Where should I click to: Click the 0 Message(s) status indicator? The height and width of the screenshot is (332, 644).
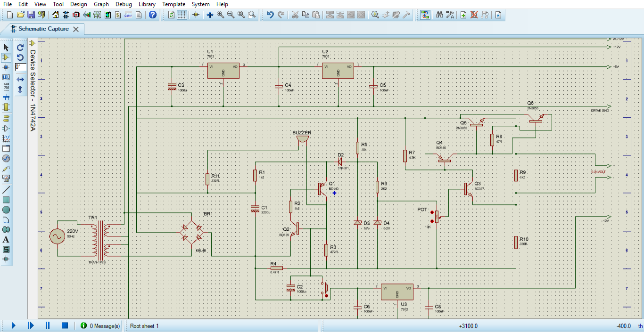point(100,326)
